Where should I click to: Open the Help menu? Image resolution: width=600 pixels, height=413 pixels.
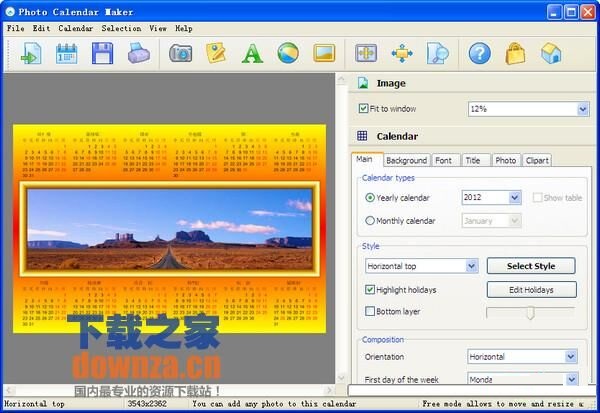click(184, 28)
